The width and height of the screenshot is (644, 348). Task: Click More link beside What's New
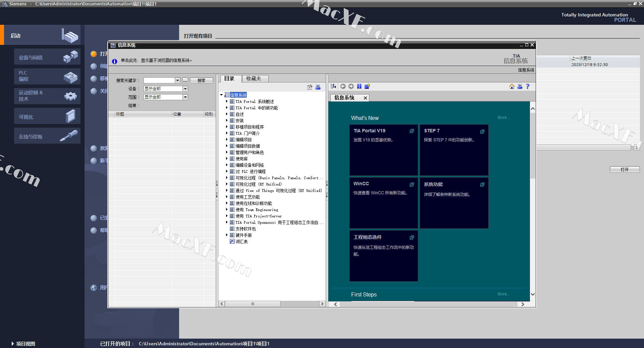pos(503,118)
